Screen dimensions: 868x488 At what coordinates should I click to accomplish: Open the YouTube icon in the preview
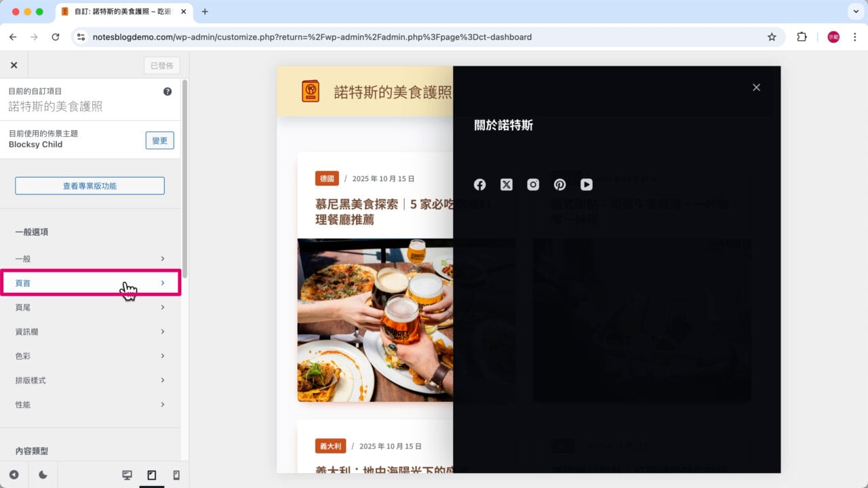tap(586, 184)
